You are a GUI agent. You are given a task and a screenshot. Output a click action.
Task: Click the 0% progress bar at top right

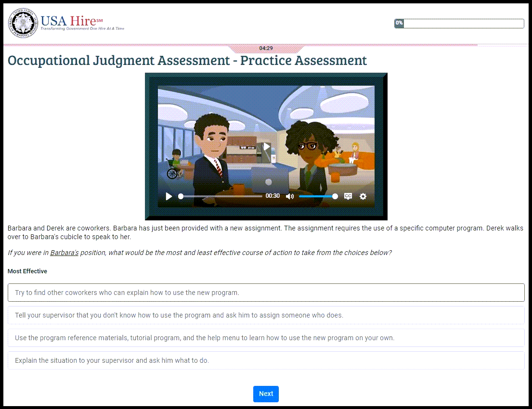458,23
